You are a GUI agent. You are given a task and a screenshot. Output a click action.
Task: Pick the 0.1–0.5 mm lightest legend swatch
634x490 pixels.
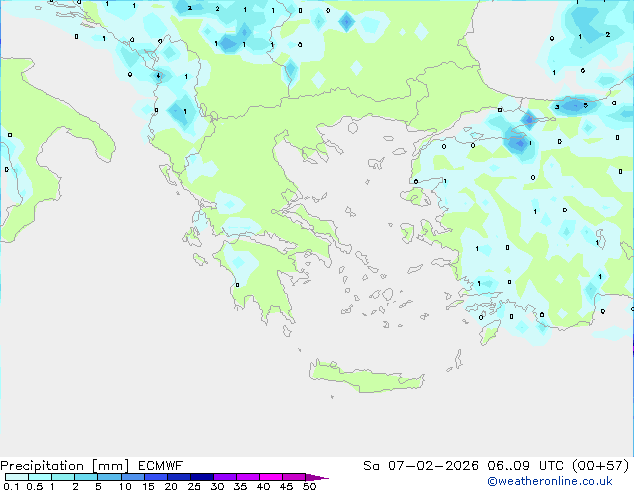coord(17,477)
